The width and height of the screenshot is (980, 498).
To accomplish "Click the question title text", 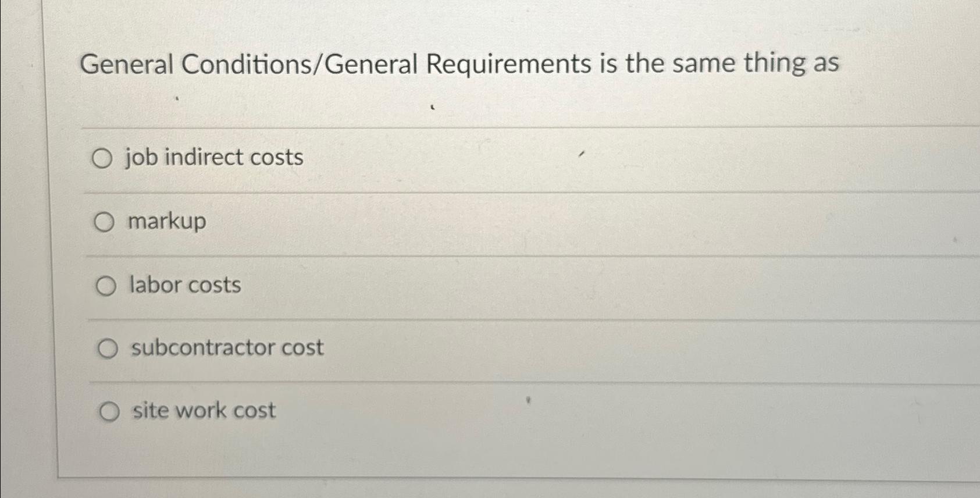I will click(x=459, y=64).
